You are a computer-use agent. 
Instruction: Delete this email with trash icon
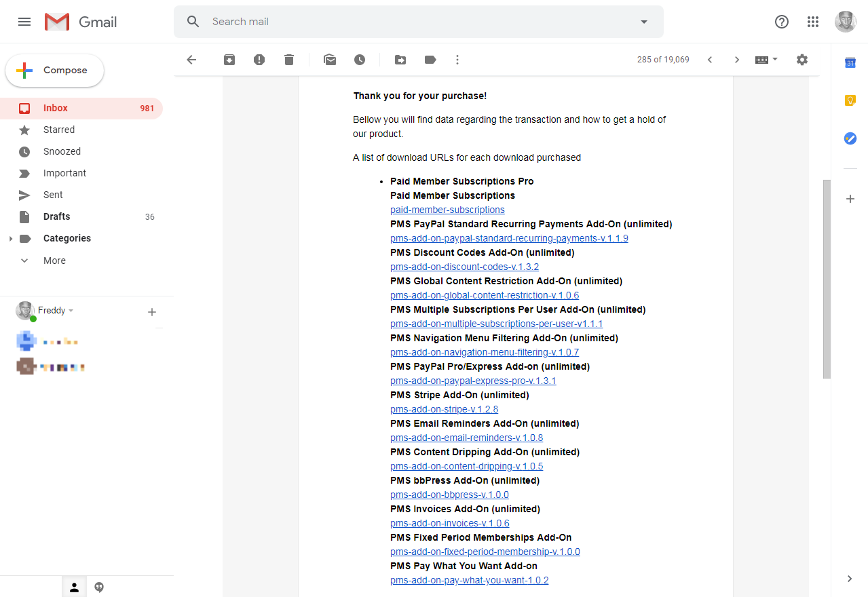(289, 60)
